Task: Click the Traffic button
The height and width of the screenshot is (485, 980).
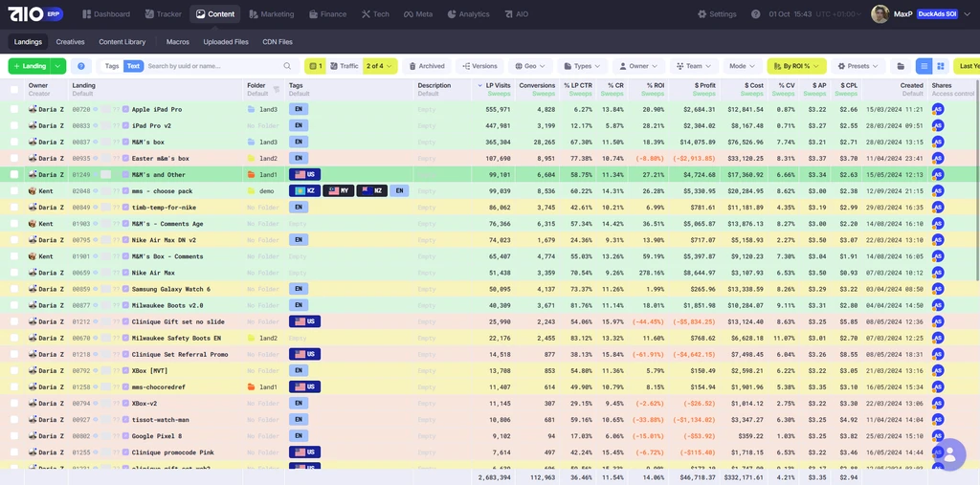Action: 344,66
